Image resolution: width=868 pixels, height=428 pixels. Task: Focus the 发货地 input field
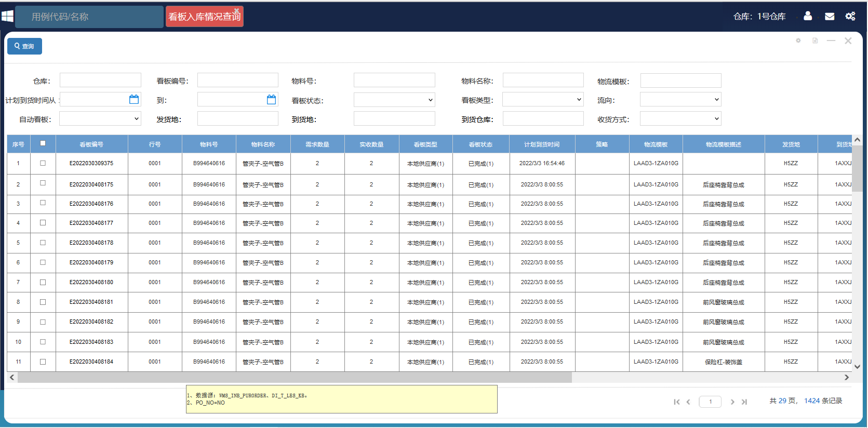pyautogui.click(x=238, y=119)
